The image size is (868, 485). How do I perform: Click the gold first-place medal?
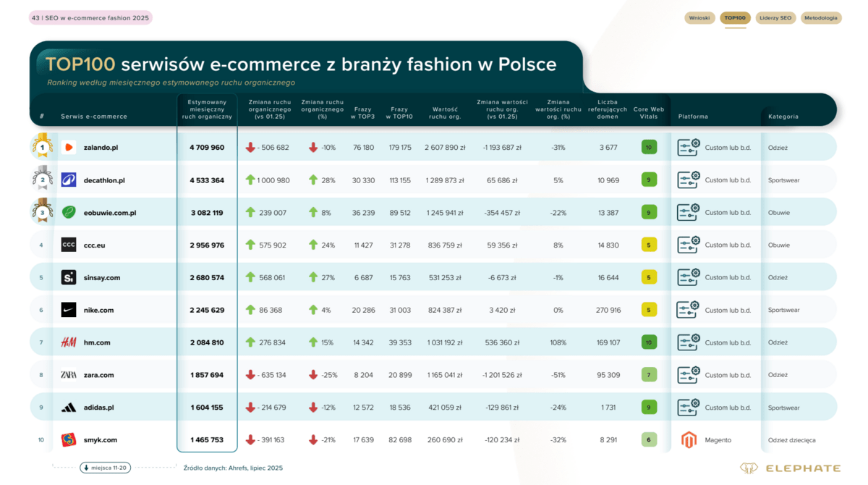click(x=42, y=146)
